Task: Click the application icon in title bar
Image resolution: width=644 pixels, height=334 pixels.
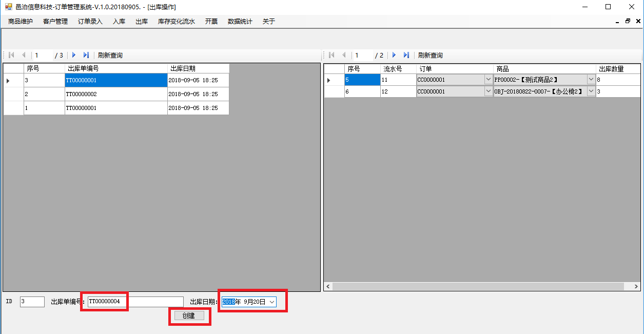Action: pyautogui.click(x=8, y=7)
